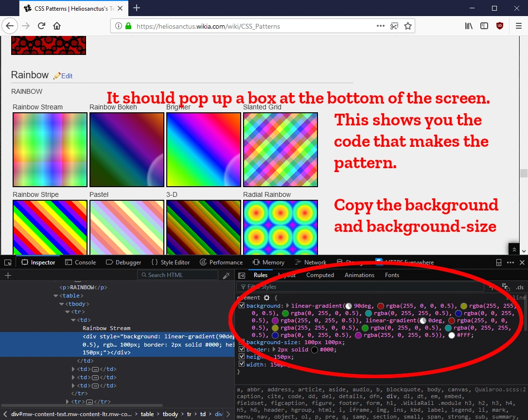
Task: Toggle DevTools docking mode
Action: [499, 262]
